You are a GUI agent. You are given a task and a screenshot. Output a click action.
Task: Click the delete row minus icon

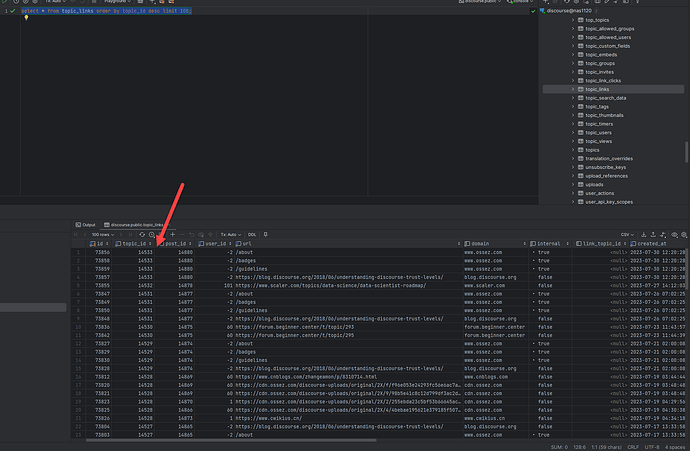(182, 235)
